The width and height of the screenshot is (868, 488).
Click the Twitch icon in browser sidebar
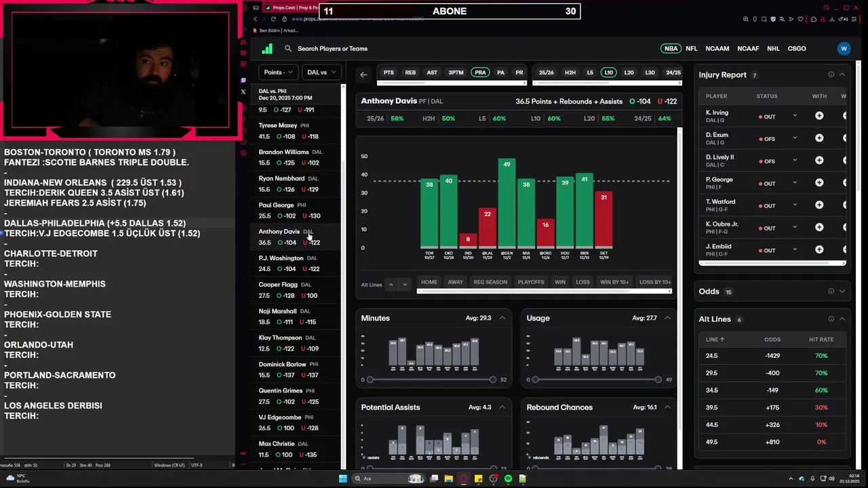[x=243, y=80]
